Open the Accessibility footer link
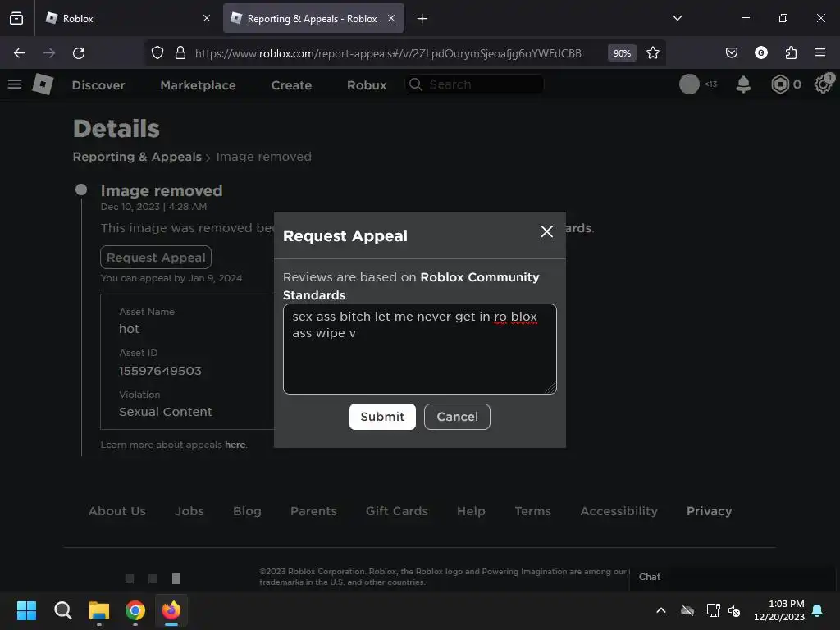The width and height of the screenshot is (840, 630). pyautogui.click(x=619, y=511)
